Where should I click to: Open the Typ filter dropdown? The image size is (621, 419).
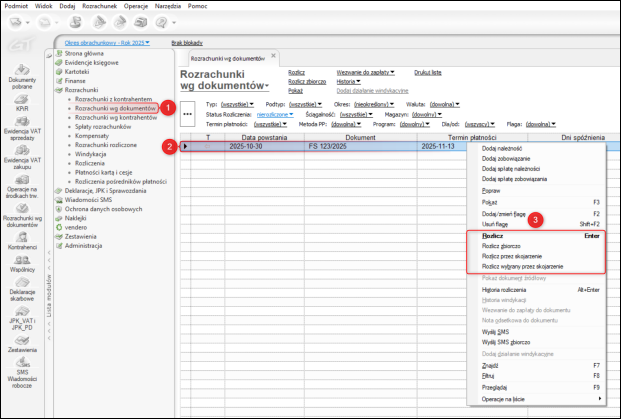click(x=237, y=105)
